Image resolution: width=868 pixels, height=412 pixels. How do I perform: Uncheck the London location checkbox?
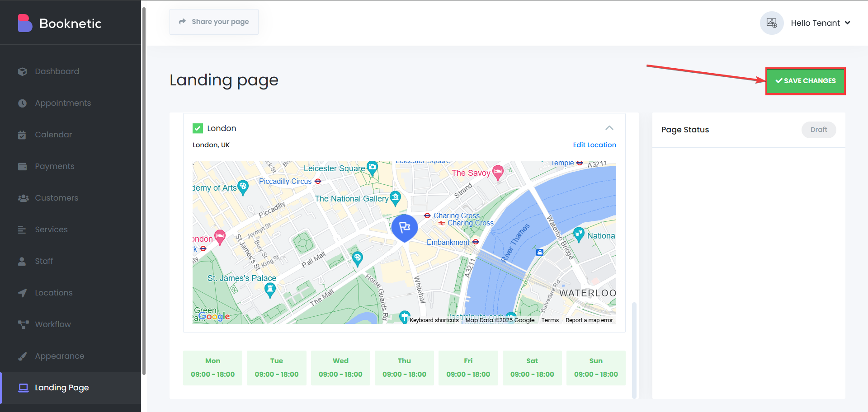click(198, 128)
